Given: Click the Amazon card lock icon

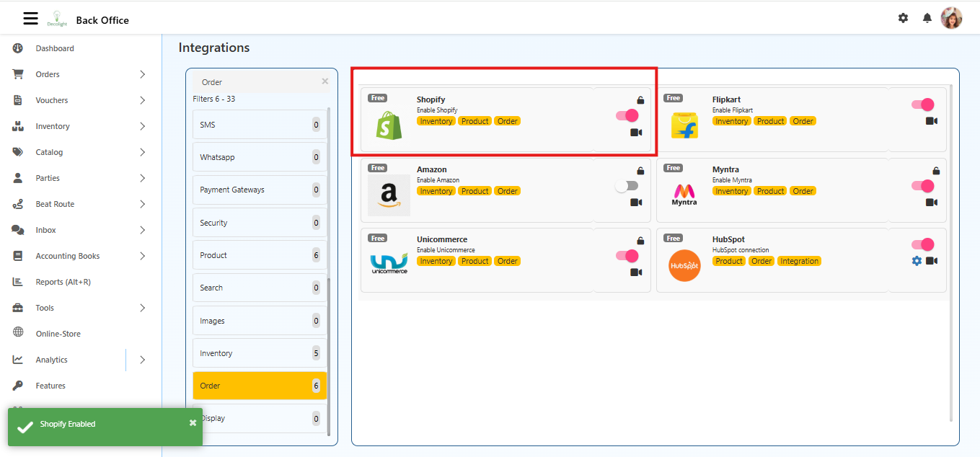Looking at the screenshot, I should click(x=640, y=169).
